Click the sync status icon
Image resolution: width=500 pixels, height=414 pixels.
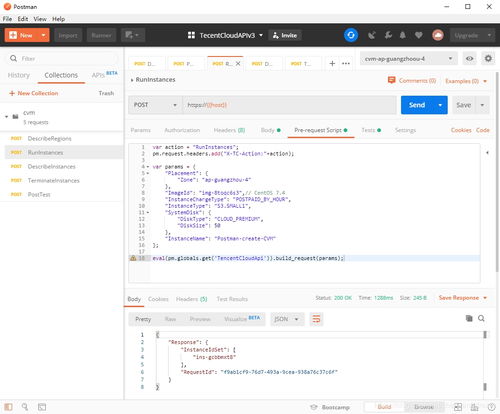[x=351, y=35]
